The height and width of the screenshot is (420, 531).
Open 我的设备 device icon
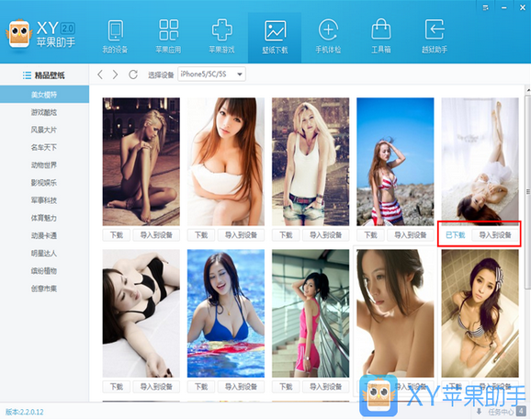point(115,37)
